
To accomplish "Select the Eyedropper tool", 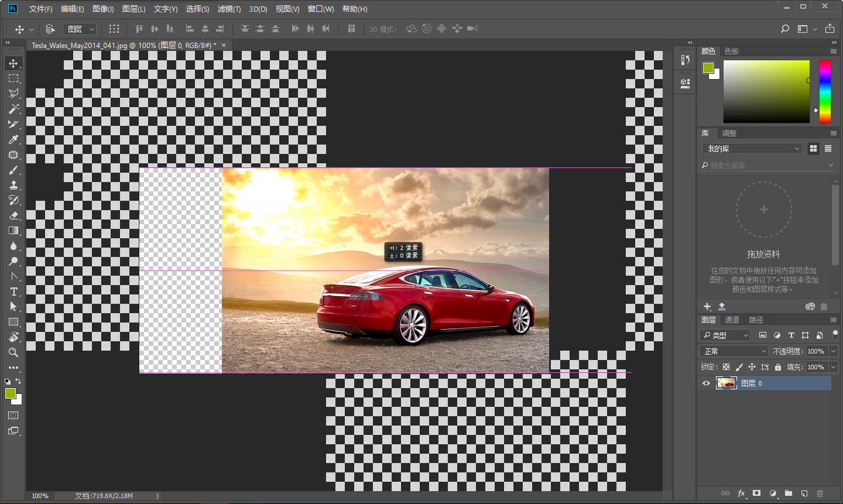I will point(13,139).
